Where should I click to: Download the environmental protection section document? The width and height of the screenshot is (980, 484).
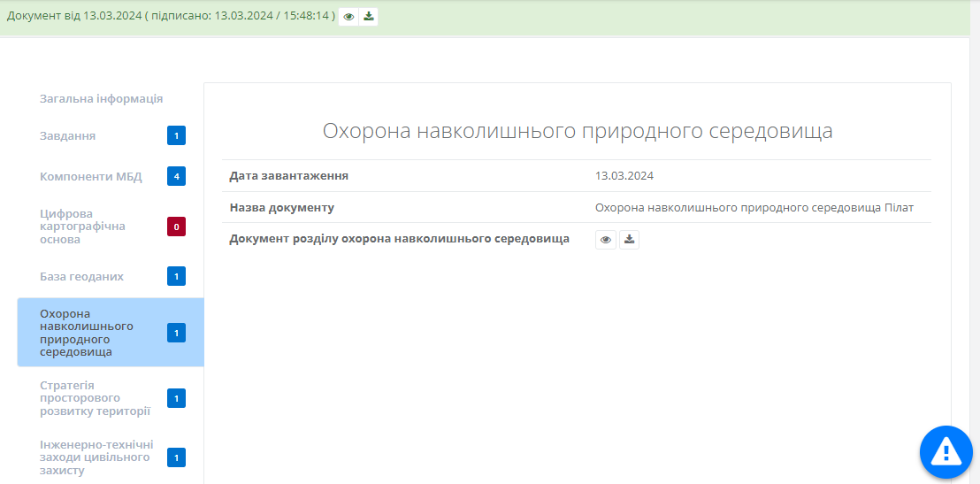coord(629,240)
